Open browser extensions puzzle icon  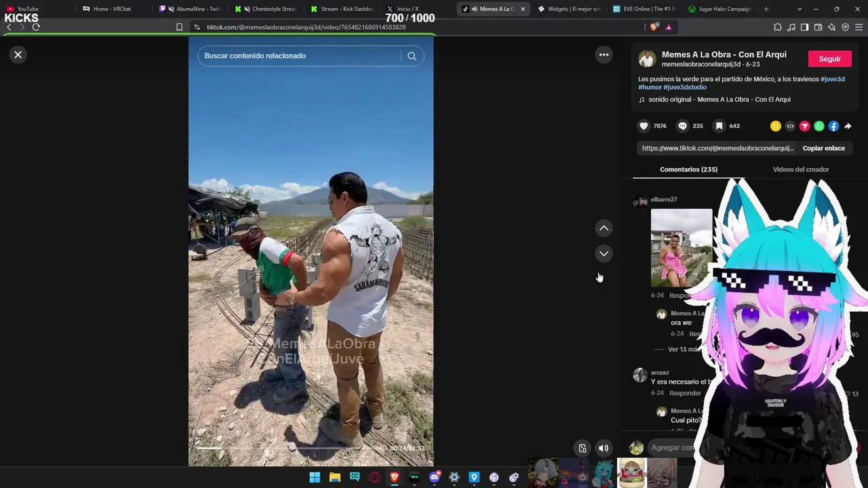tap(777, 27)
